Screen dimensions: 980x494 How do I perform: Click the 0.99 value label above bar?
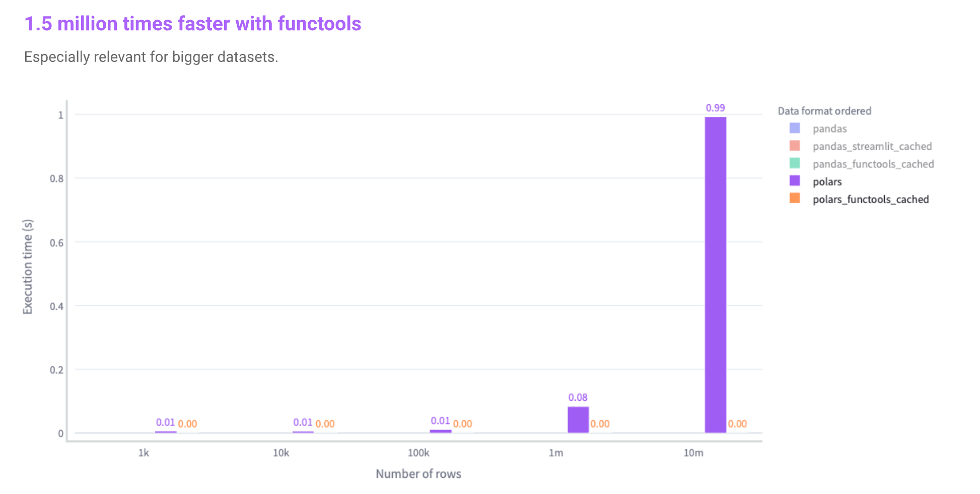coord(715,108)
